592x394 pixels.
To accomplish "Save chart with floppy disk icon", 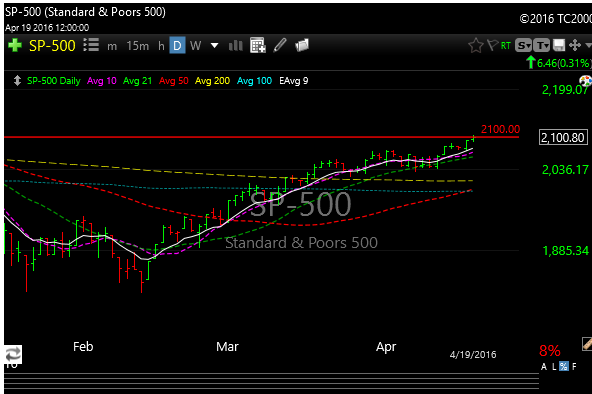I will pyautogui.click(x=559, y=46).
